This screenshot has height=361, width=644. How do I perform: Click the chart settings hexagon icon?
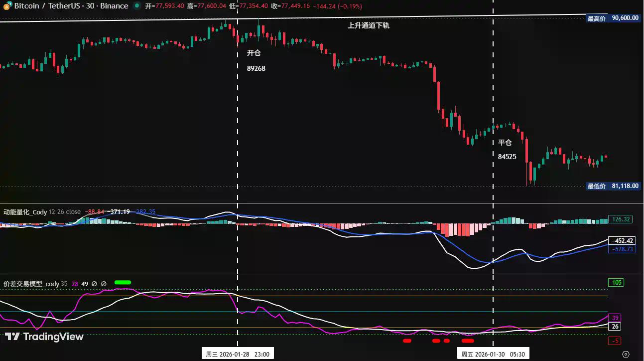click(x=626, y=354)
